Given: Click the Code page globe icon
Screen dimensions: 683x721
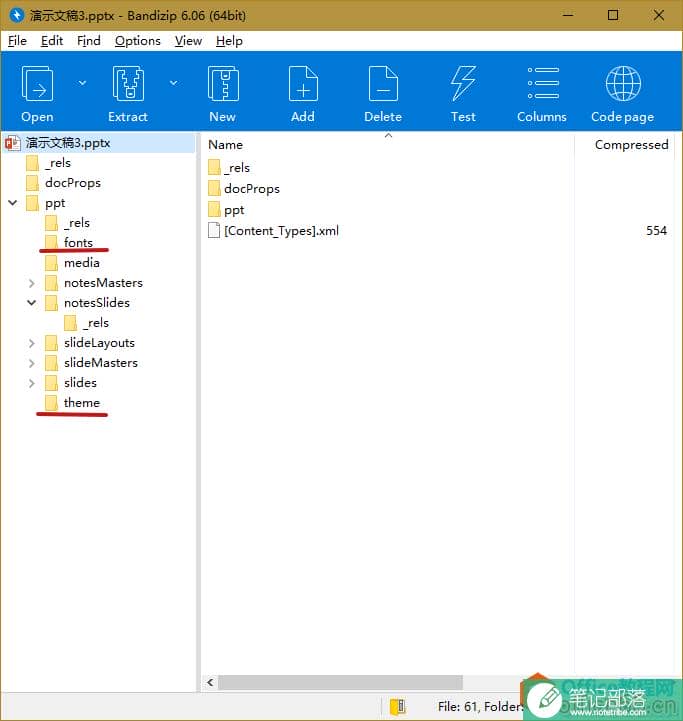Looking at the screenshot, I should pyautogui.click(x=623, y=83).
